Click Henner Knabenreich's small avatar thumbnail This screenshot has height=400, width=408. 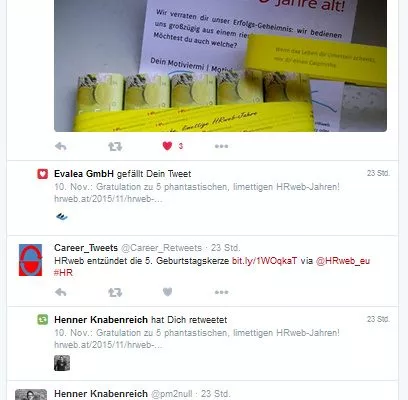(x=62, y=363)
